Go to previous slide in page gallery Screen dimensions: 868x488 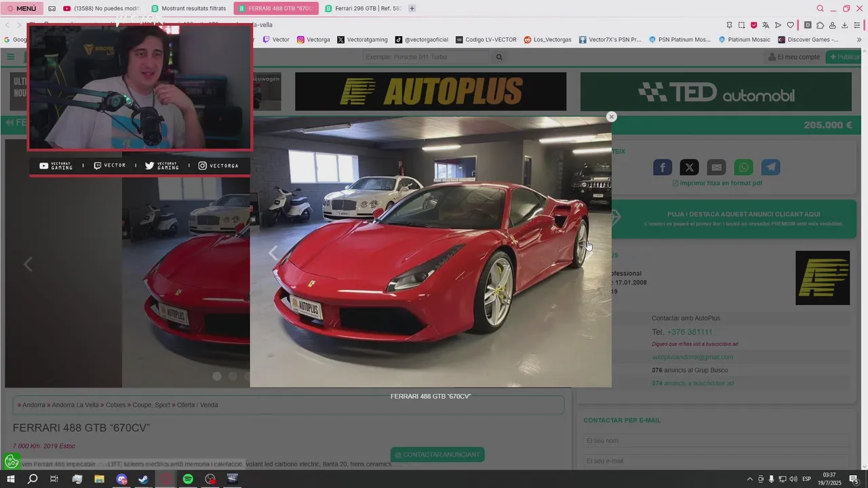pyautogui.click(x=28, y=264)
